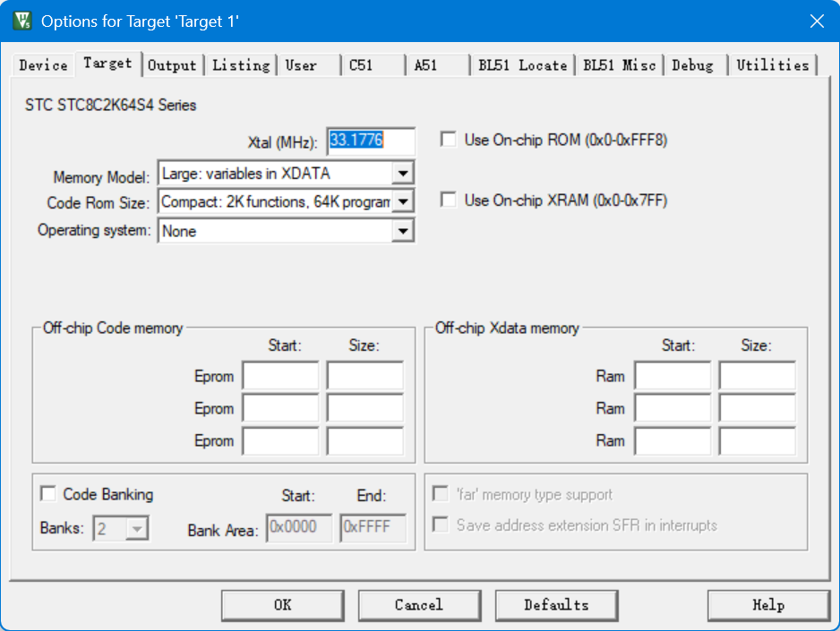
Task: Open the BL51 Misc tab
Action: tap(620, 65)
